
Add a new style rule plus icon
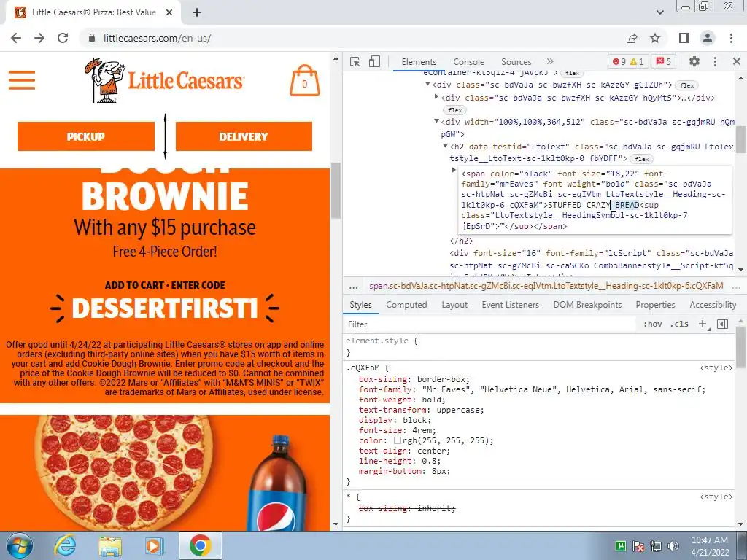pos(703,324)
